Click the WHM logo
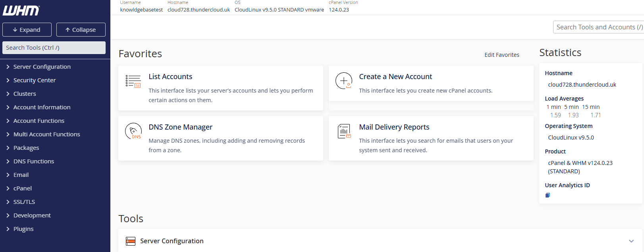Screen dimensions: 644x252 click(21, 10)
